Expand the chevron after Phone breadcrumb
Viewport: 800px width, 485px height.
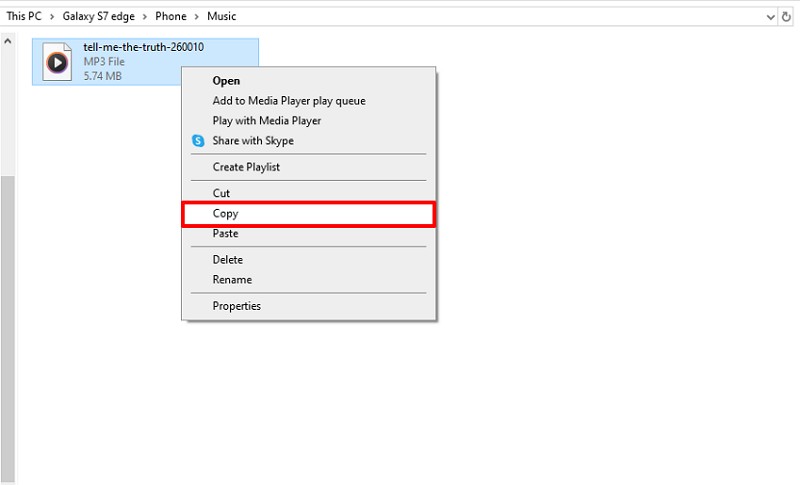click(x=196, y=17)
